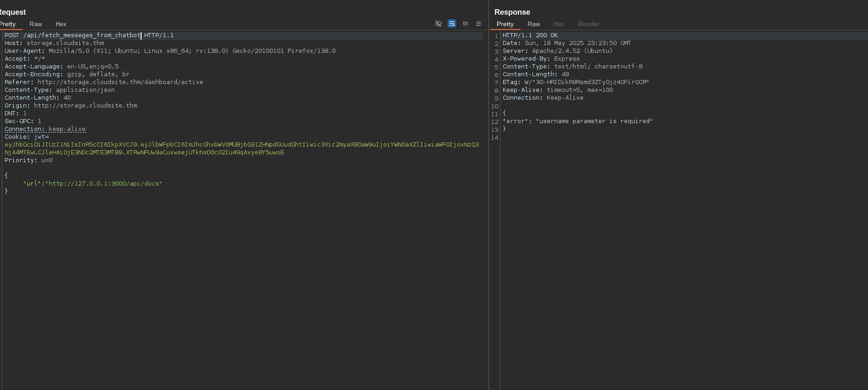The image size is (868, 390).
Task: Click the X-Powered-By: Express header
Action: [541, 59]
